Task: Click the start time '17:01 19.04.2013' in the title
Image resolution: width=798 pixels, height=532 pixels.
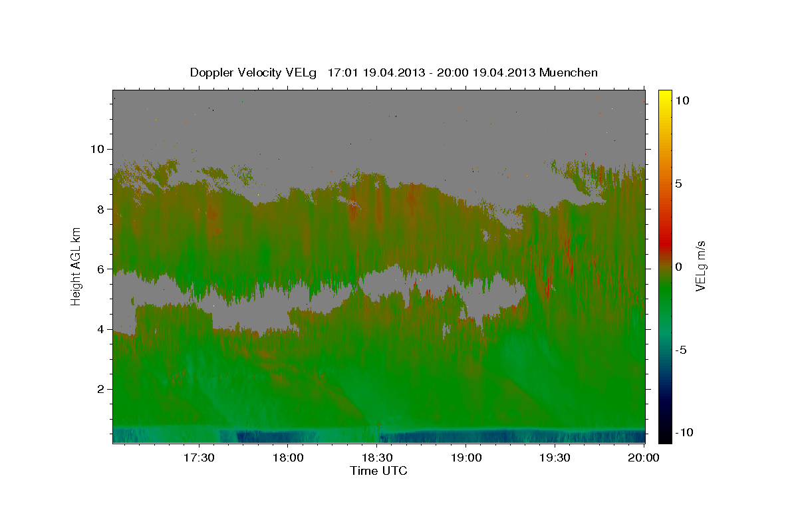Action: pos(374,72)
